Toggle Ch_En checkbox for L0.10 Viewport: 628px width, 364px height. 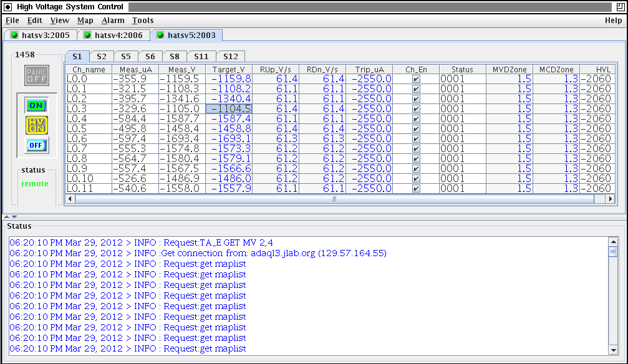[416, 179]
